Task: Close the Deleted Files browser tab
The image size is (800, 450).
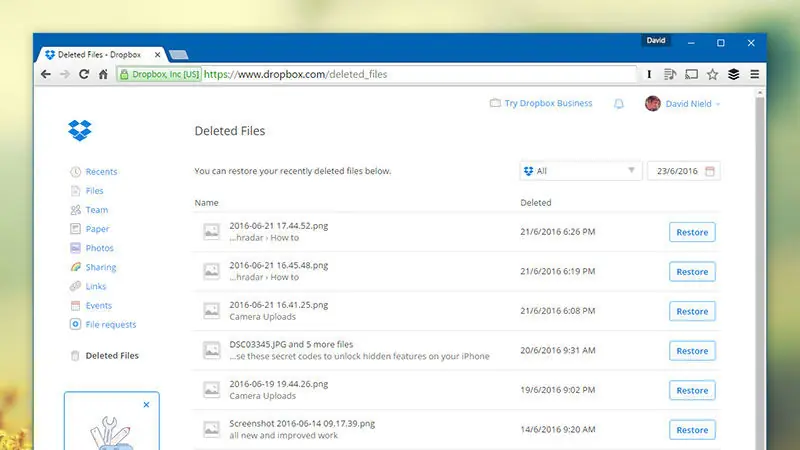Action: pos(157,55)
